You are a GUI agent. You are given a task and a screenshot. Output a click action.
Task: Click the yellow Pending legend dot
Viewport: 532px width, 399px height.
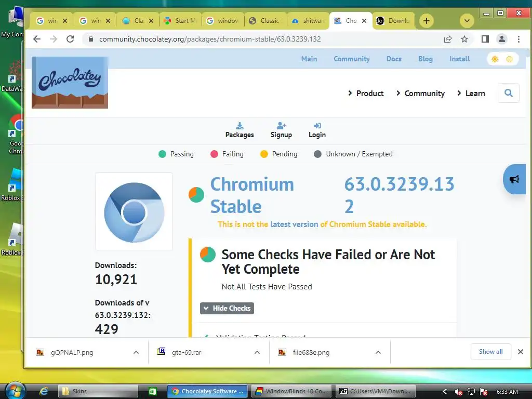(x=264, y=154)
